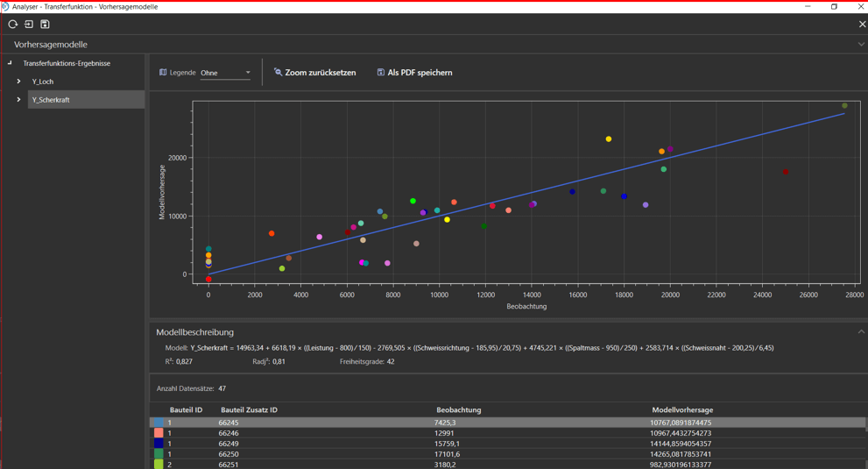This screenshot has width=868, height=469.
Task: Click Modellvorhersage value 10767,0891874475
Action: (x=681, y=423)
